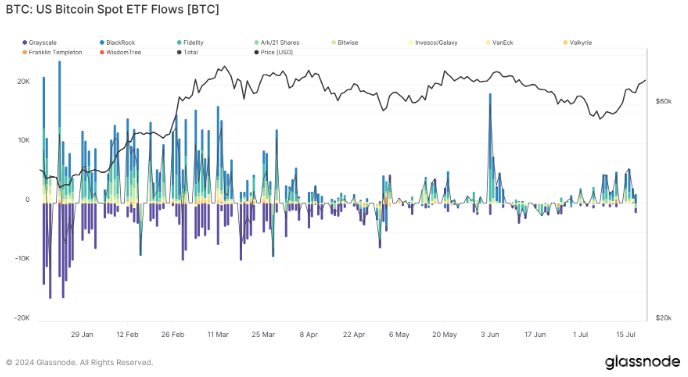Click the 15 Jul date axis label
The width and height of the screenshot is (688, 377).
(x=626, y=334)
